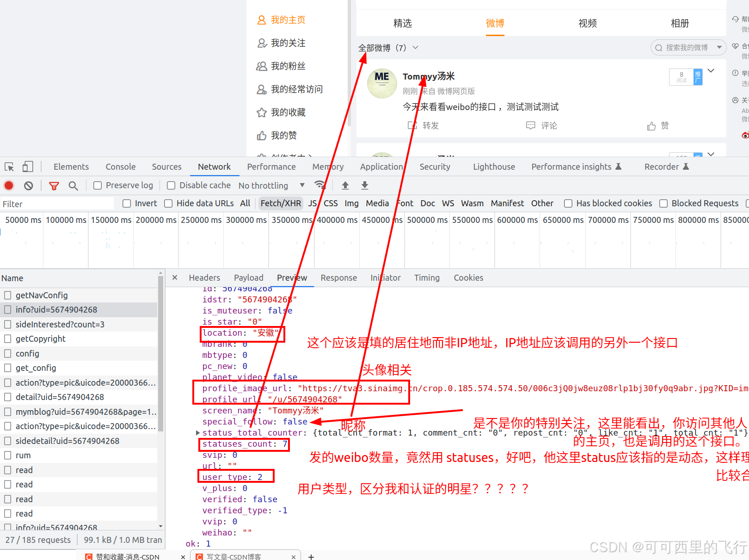Open the Sources panel

pos(167,167)
